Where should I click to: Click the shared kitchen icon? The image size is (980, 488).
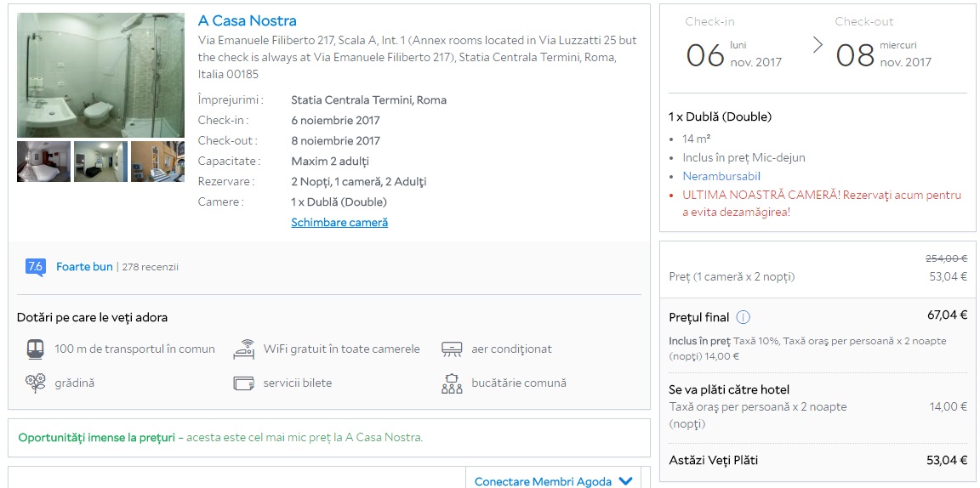click(x=452, y=383)
